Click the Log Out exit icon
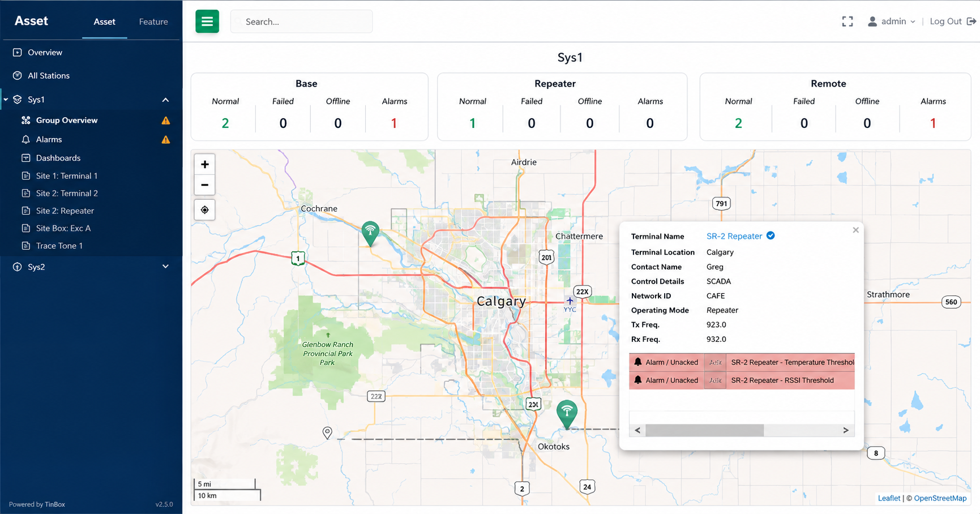 click(x=972, y=22)
